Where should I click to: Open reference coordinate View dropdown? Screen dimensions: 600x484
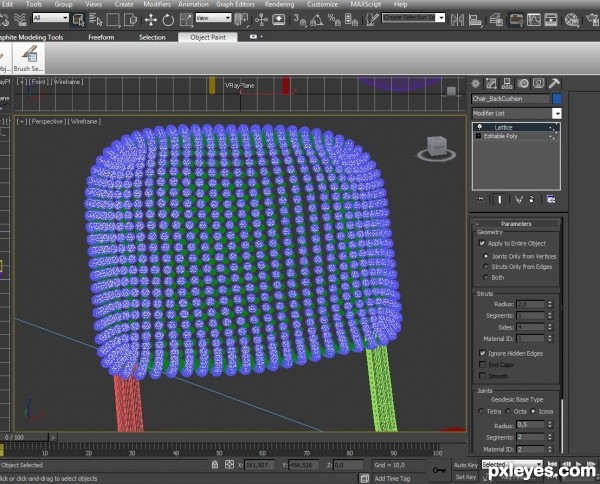tap(228, 18)
